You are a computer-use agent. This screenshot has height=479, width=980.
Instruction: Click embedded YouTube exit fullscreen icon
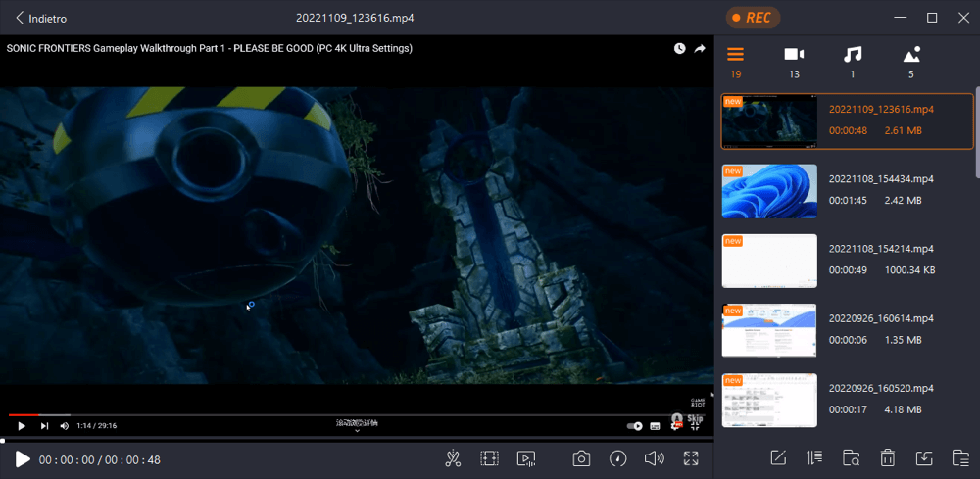tap(696, 426)
